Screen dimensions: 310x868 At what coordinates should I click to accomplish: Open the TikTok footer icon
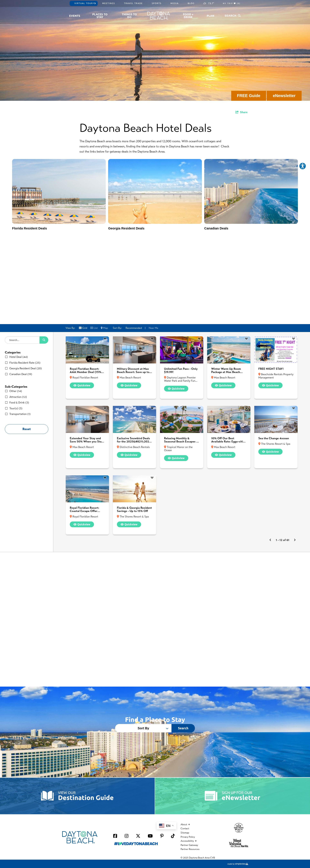click(x=173, y=836)
